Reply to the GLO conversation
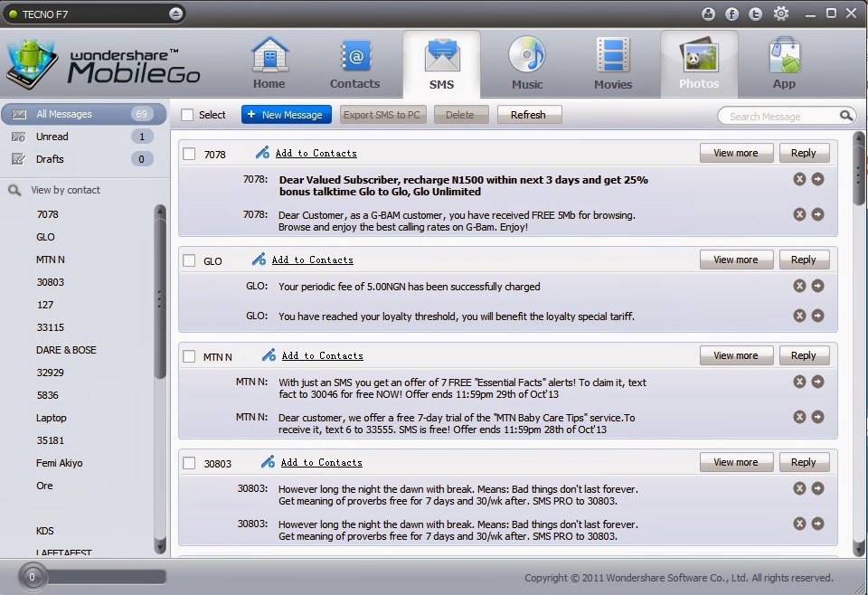 [x=804, y=260]
